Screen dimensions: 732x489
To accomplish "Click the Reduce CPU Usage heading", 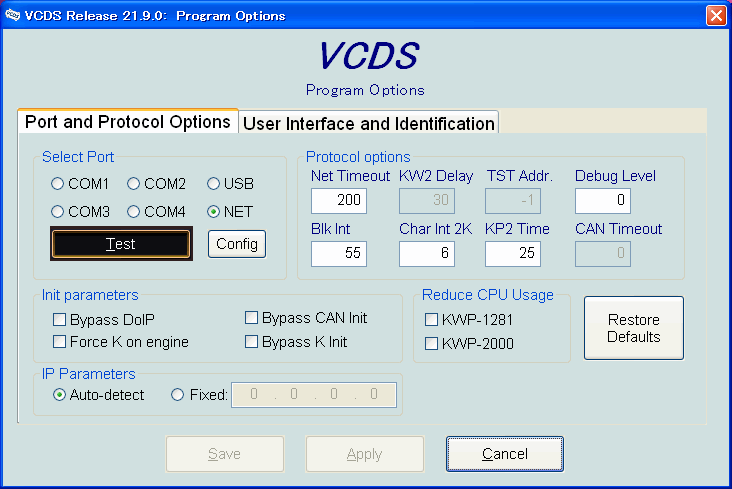I will tap(488, 295).
